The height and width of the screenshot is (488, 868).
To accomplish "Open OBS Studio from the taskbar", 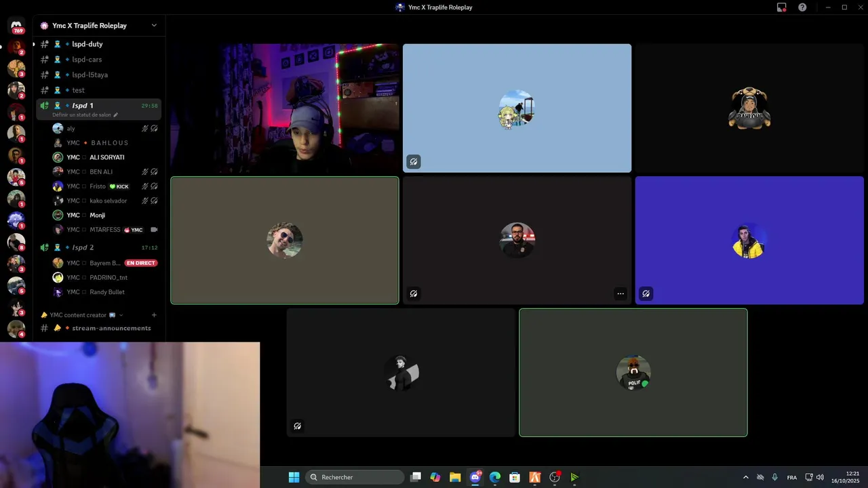I will click(x=555, y=477).
